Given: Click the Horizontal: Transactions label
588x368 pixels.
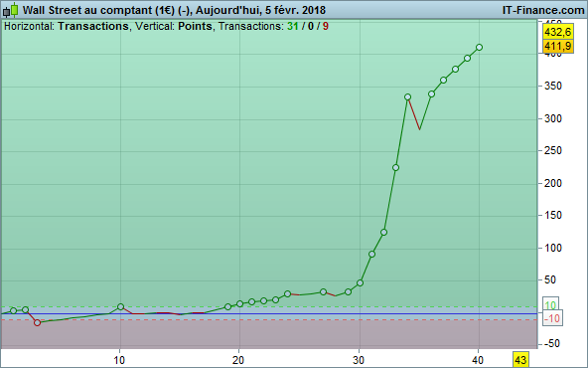Looking at the screenshot, I should tap(67, 26).
